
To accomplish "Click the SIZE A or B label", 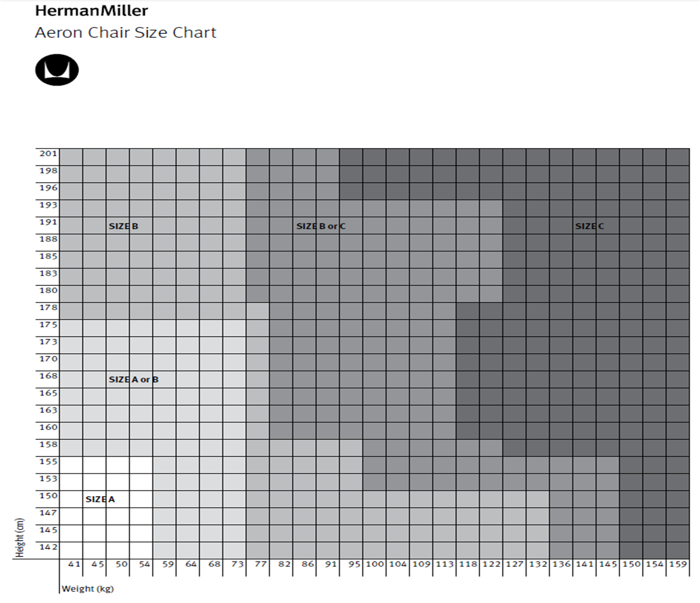I will click(x=133, y=380).
